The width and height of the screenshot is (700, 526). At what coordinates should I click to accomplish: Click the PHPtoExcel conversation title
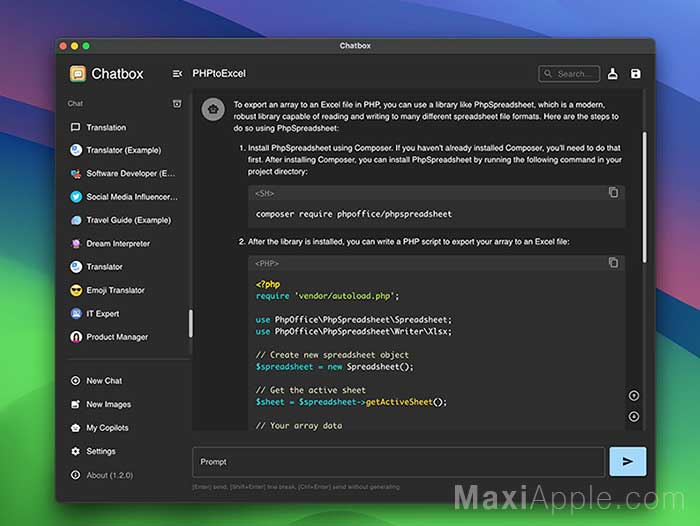pos(219,73)
